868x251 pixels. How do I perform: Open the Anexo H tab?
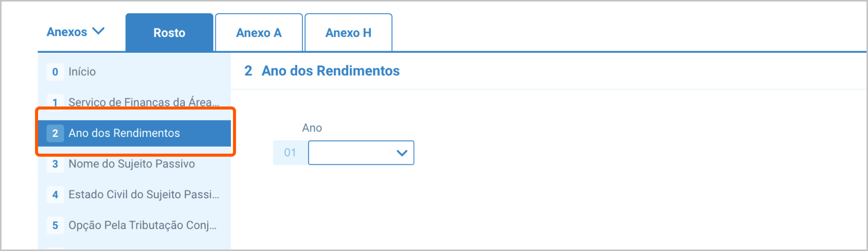click(x=348, y=33)
